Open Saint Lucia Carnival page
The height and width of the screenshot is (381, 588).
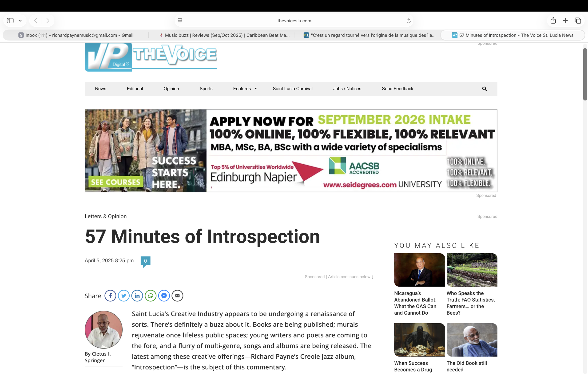click(x=293, y=89)
